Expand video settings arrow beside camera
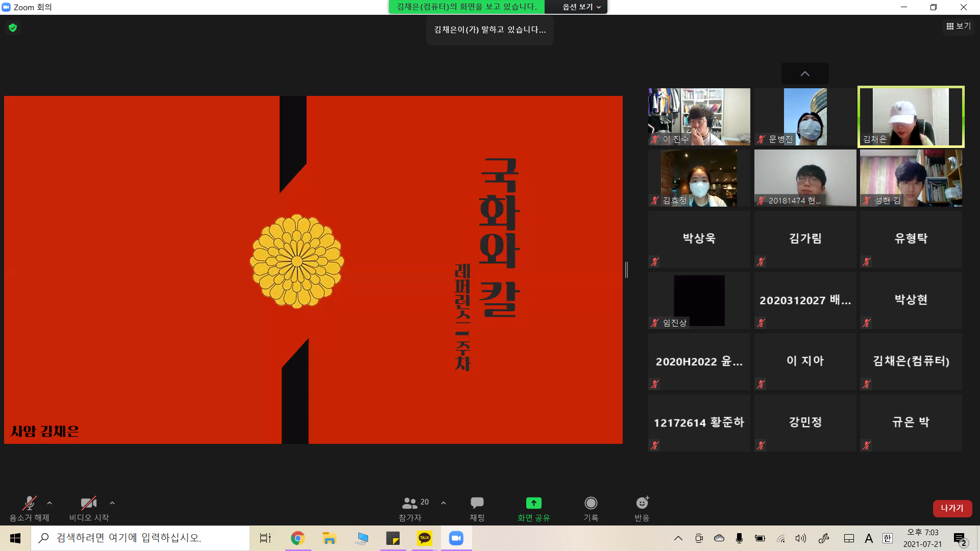The image size is (980, 551). [112, 503]
